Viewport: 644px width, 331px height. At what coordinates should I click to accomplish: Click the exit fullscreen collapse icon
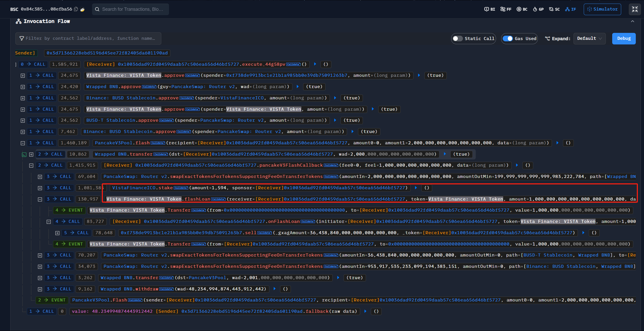[x=635, y=9]
